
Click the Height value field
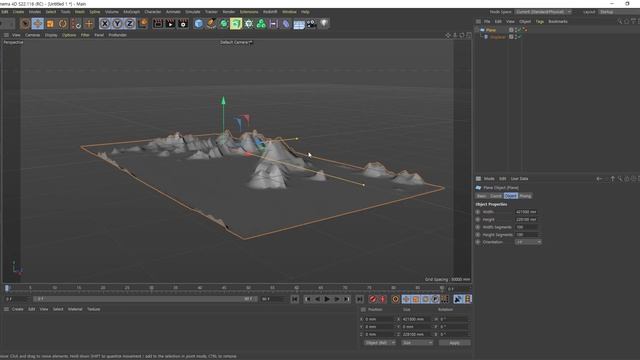click(x=526, y=220)
